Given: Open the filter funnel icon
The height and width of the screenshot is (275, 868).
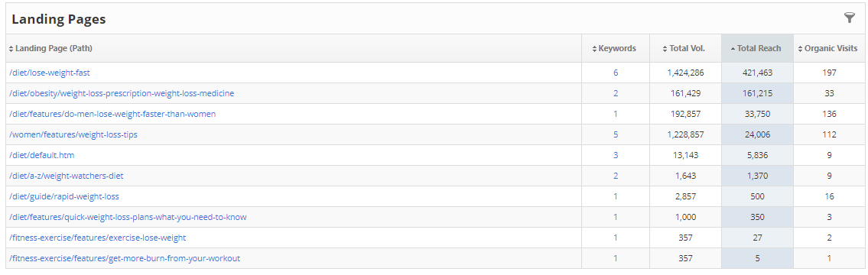Looking at the screenshot, I should pos(849,18).
